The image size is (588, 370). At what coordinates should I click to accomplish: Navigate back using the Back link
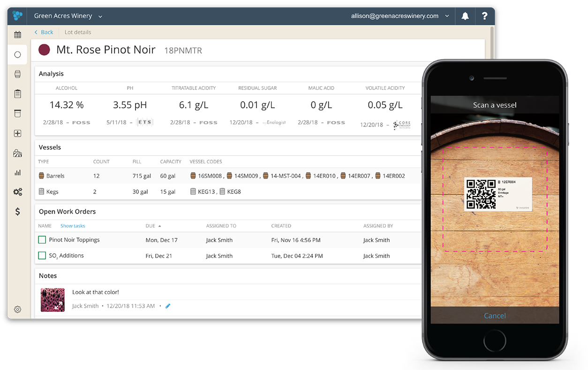pyautogui.click(x=44, y=32)
